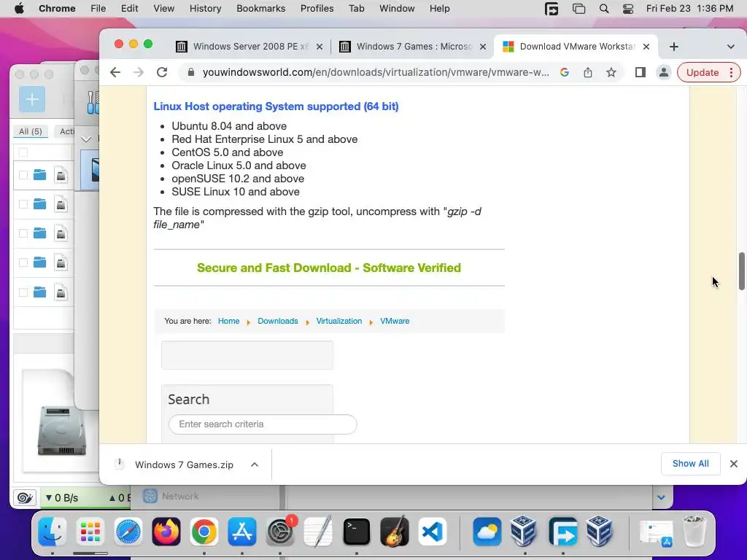
Task: Click the date and time in menu bar
Action: click(x=689, y=9)
